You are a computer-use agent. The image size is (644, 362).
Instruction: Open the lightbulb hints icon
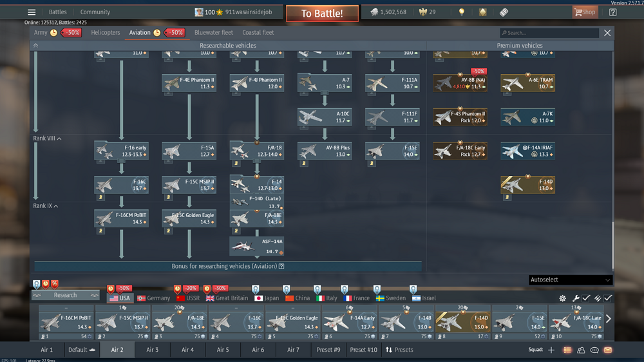(462, 12)
